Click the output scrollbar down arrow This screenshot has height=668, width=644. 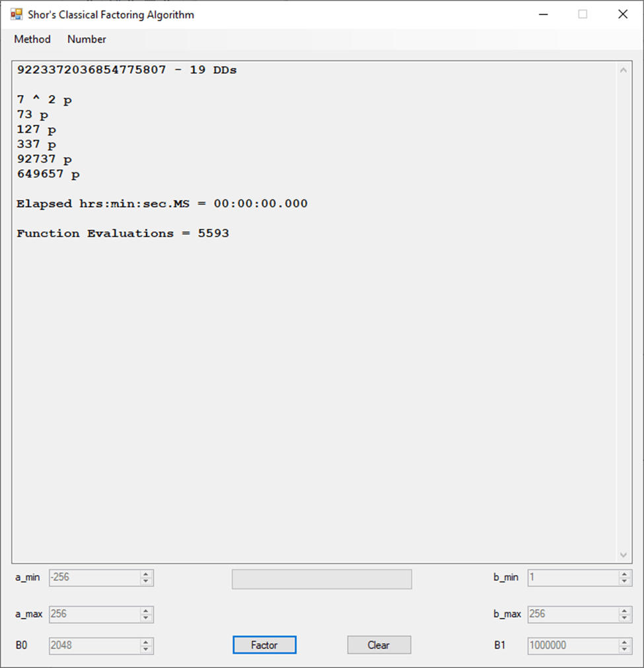[623, 554]
